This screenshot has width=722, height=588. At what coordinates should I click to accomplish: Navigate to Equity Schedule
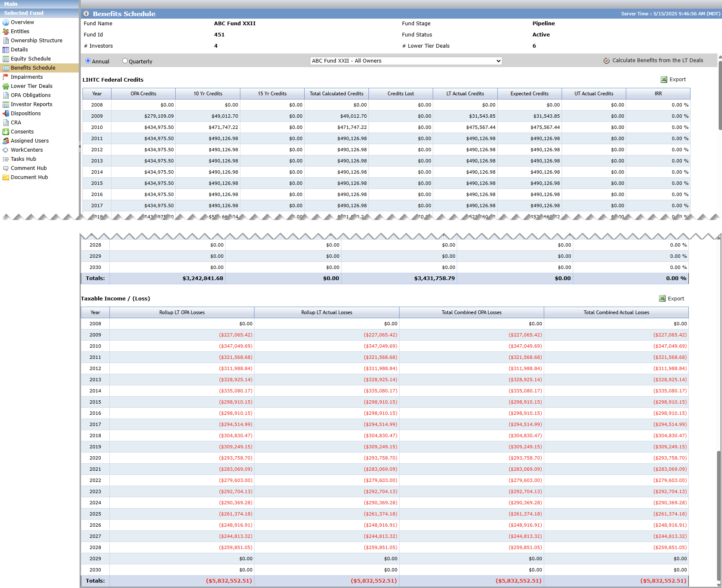point(31,59)
